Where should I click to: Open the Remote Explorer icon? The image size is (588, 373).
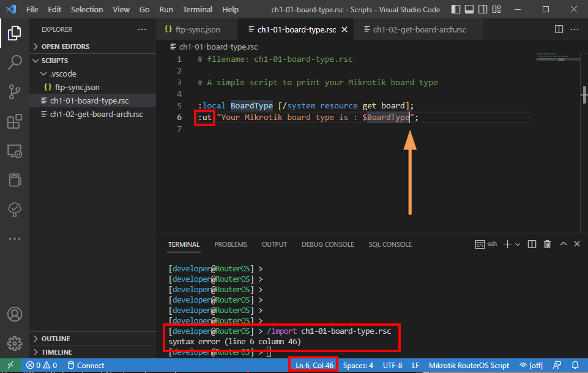15,151
